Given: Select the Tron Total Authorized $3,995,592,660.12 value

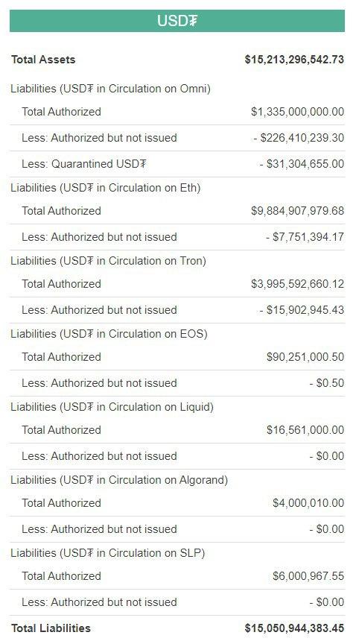Looking at the screenshot, I should coord(298,284).
